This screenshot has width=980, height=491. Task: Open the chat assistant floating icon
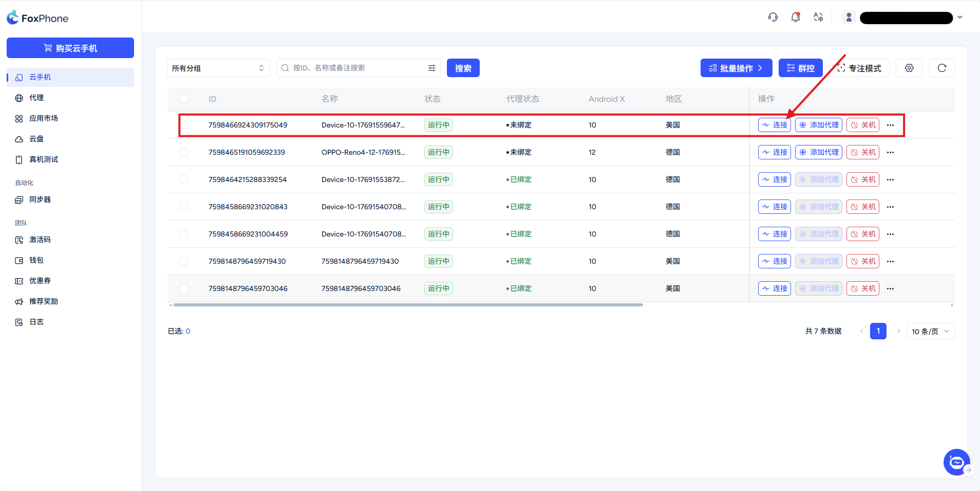click(x=956, y=462)
